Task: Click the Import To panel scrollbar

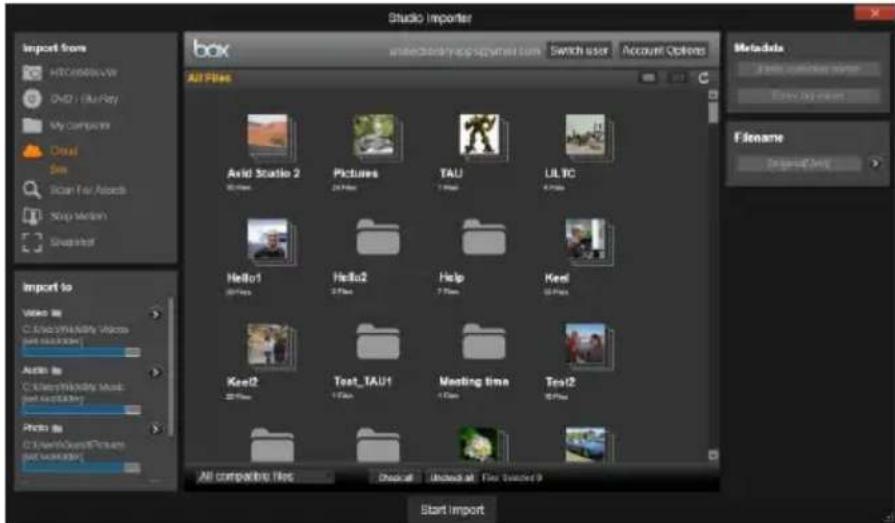Action: tap(170, 365)
